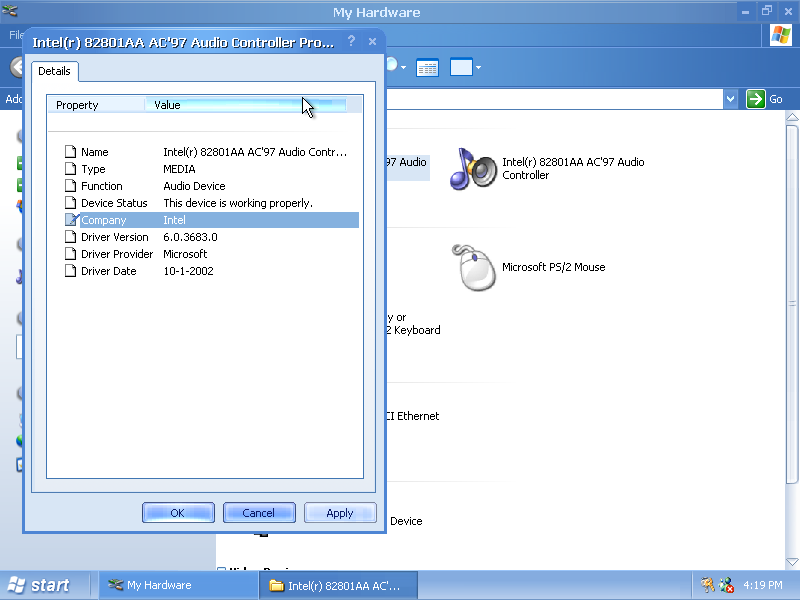Switch to My Hardware taskbar button
Image resolution: width=800 pixels, height=600 pixels.
[179, 585]
